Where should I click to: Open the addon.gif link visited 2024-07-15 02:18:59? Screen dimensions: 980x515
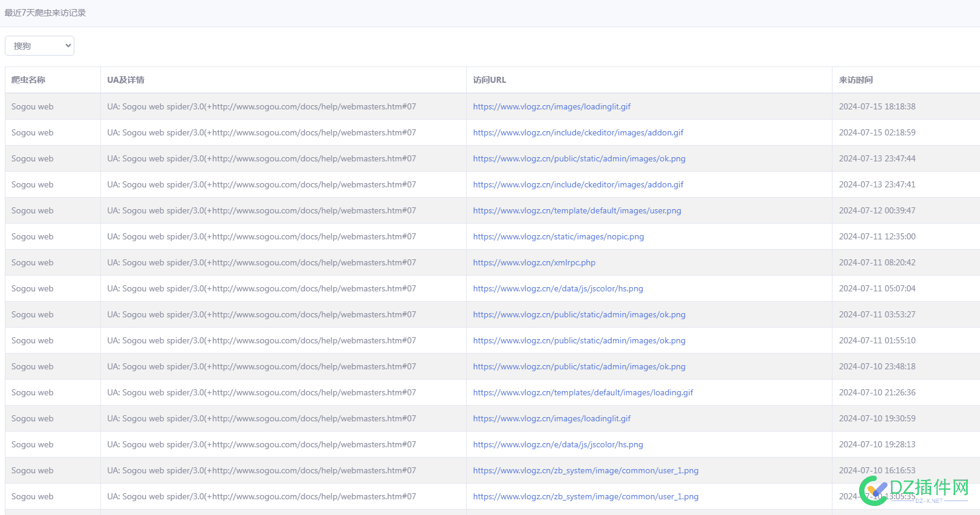[x=578, y=132]
